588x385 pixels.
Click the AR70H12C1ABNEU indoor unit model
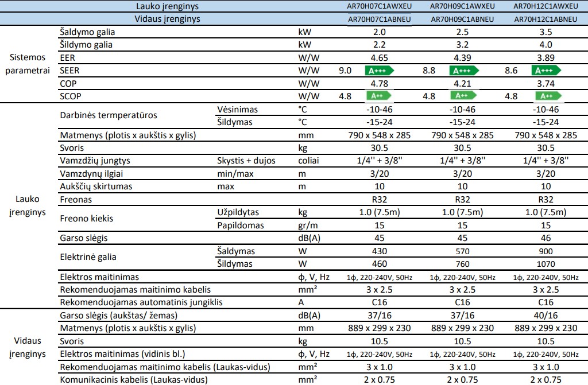(x=546, y=19)
